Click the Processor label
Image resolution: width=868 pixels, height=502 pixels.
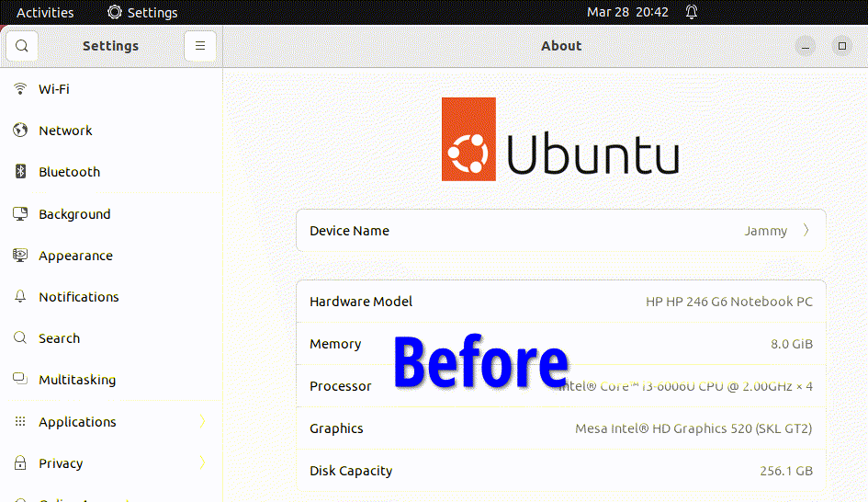pyautogui.click(x=341, y=386)
